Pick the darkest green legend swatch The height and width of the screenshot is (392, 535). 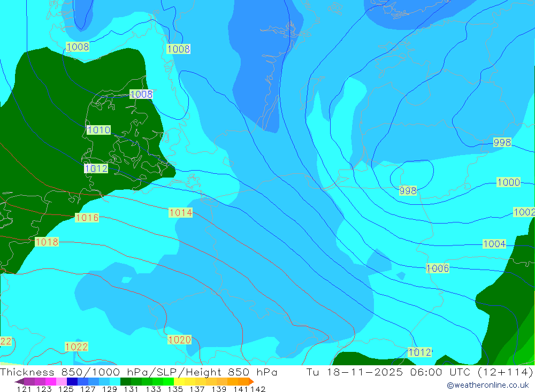[x=126, y=381]
